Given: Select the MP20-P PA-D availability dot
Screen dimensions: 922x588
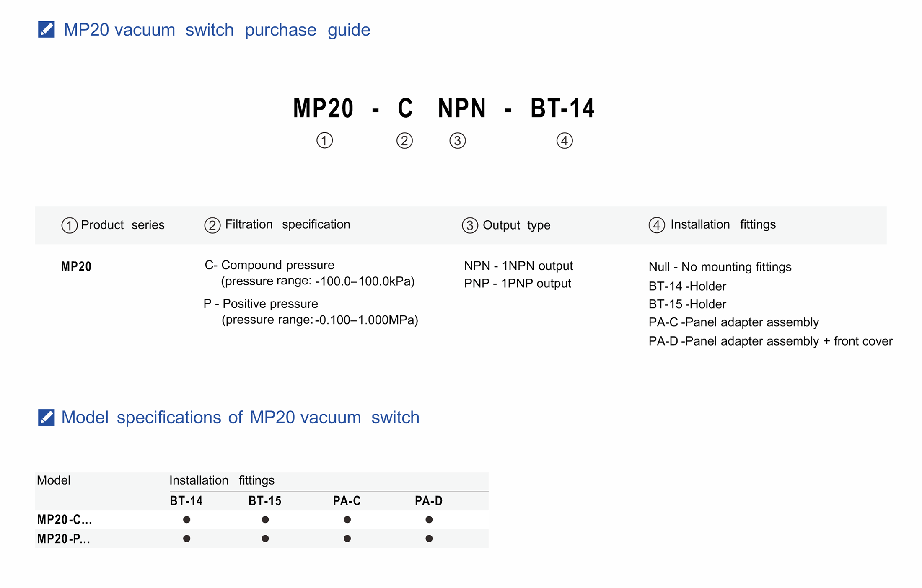Looking at the screenshot, I should click(x=429, y=539).
